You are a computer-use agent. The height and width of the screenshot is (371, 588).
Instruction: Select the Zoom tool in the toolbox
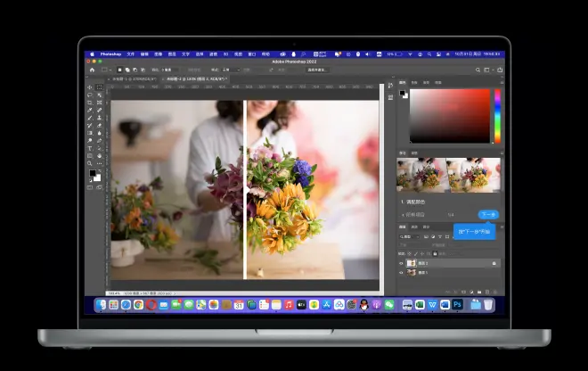click(x=90, y=163)
